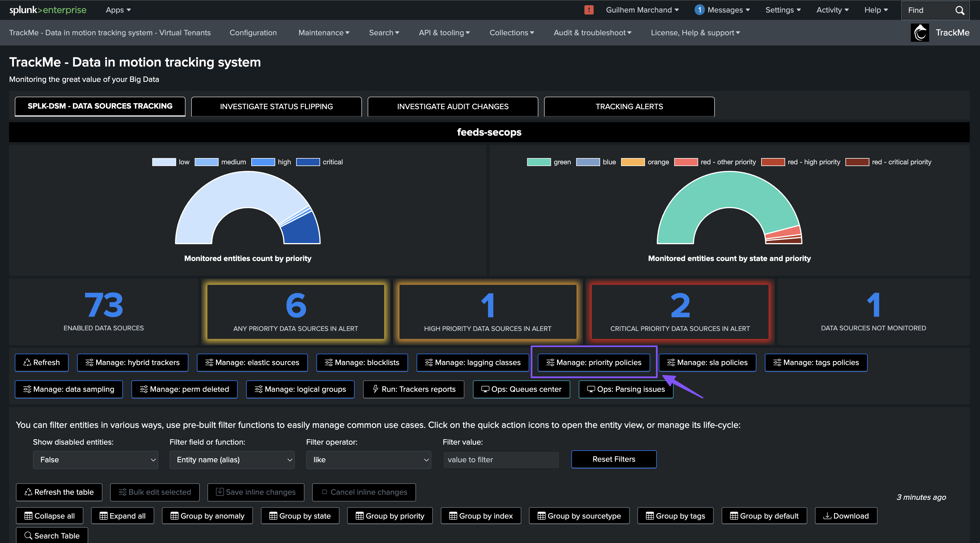Open Manage: tags policies

click(816, 362)
